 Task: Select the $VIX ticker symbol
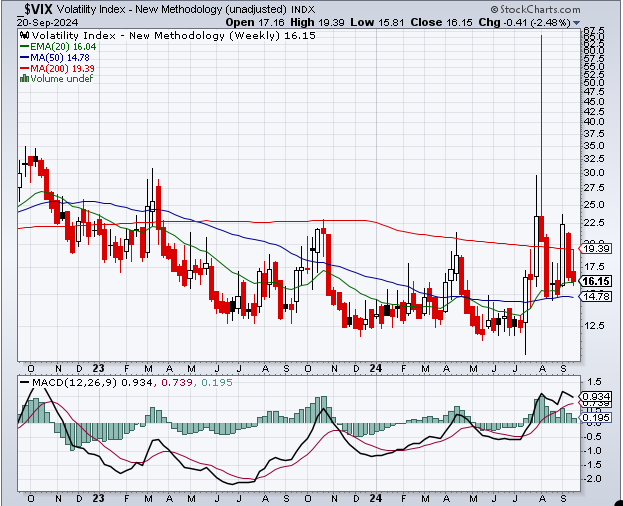click(35, 9)
